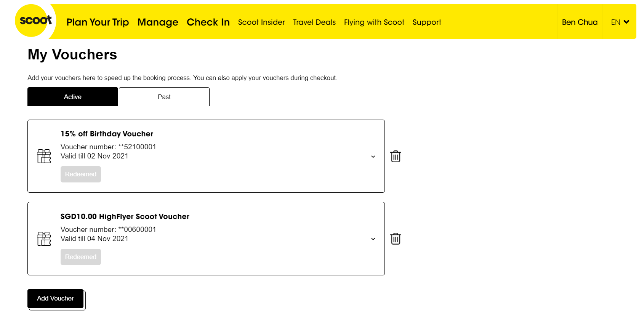Viewport: 644px width, 315px height.
Task: Open the Ben Chua account menu
Action: click(580, 22)
